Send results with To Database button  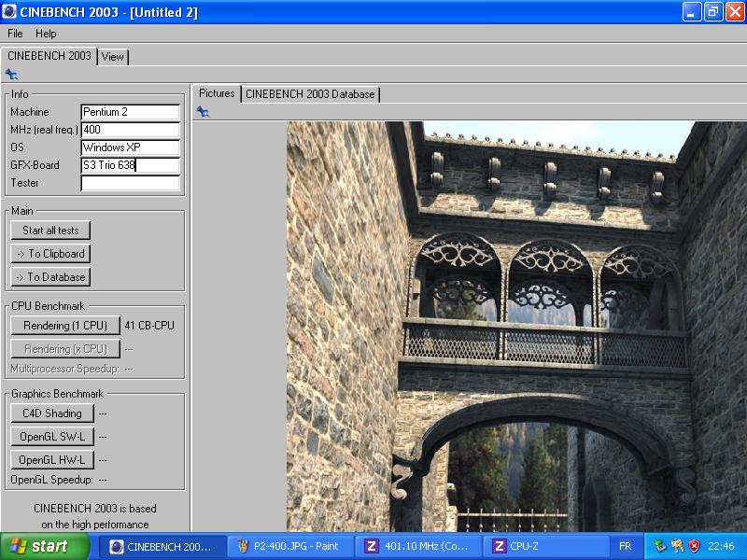click(50, 277)
